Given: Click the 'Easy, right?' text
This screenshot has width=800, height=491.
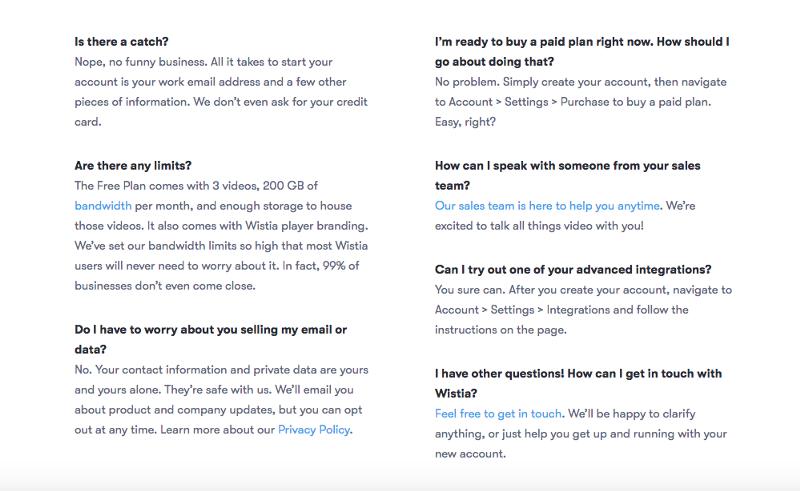Looking at the screenshot, I should coord(465,122).
